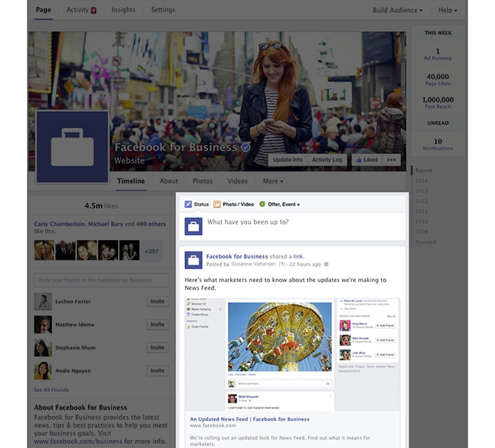The image size is (495, 448).
Task: Open the post settings gear icon
Action: 326,264
